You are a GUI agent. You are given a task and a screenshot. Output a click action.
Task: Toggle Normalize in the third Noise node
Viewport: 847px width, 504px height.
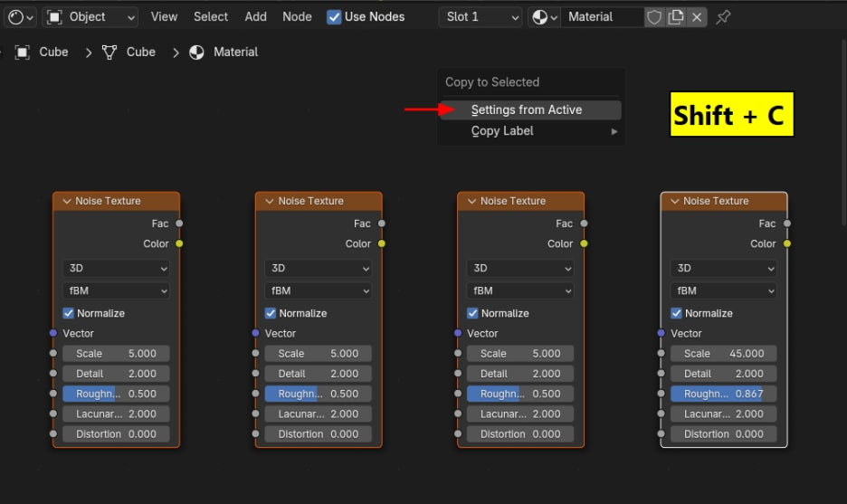pos(472,313)
